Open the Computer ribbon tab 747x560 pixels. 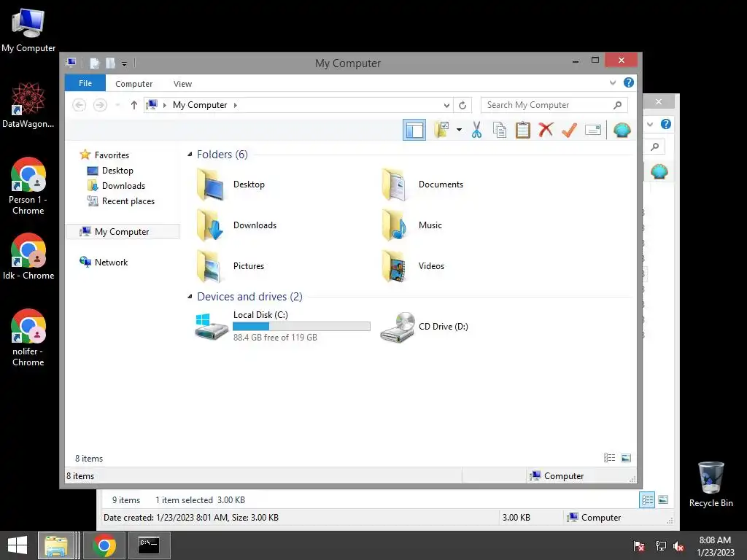click(134, 84)
